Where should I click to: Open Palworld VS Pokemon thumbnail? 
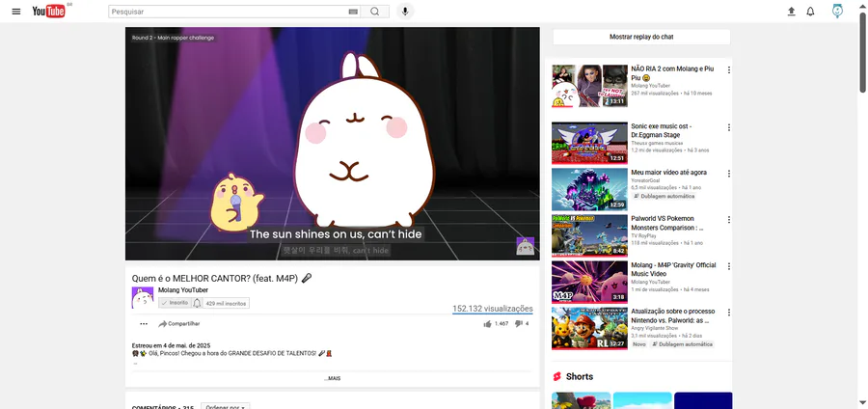[x=589, y=236]
